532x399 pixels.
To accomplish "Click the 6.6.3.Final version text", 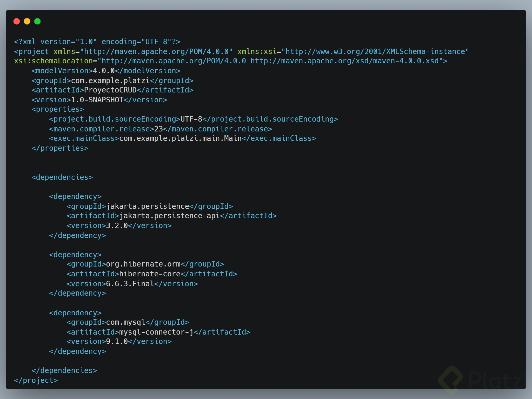I will tap(130, 284).
